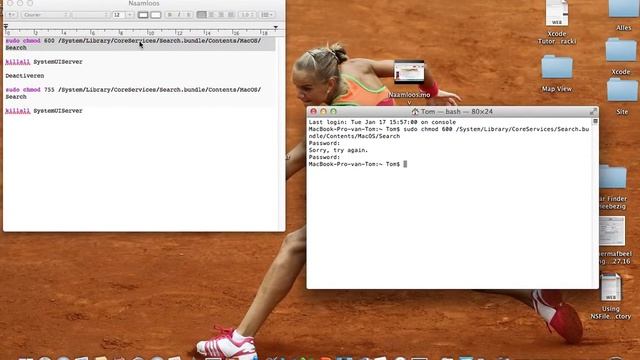Click the right margin marker on the ruler
The width and height of the screenshot is (640, 360).
point(276,28)
